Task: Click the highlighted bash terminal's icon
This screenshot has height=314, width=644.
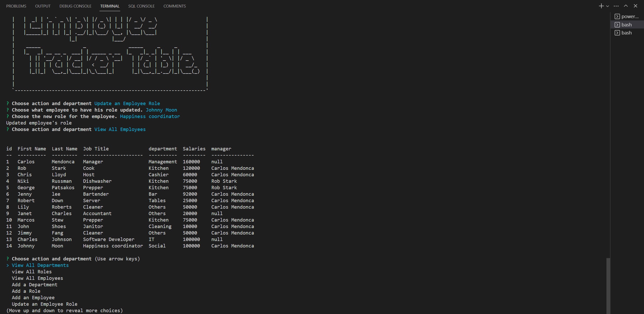Action: coord(617,25)
